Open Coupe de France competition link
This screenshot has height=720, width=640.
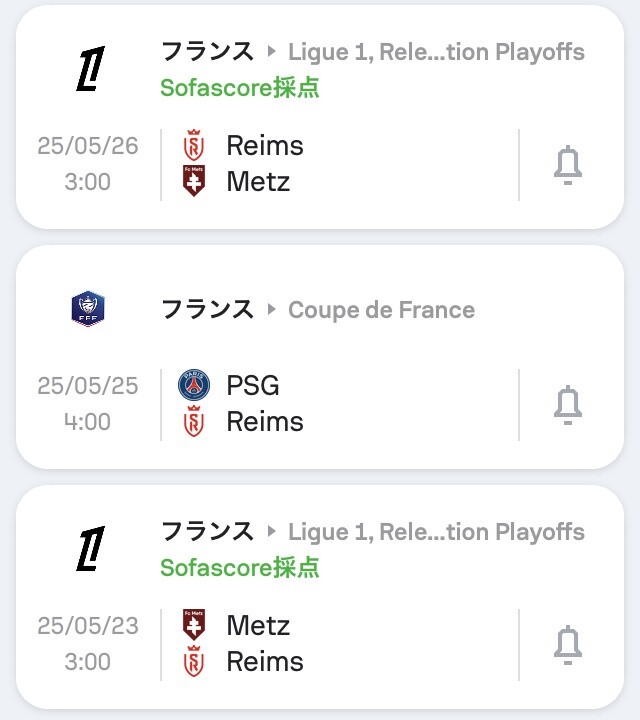pyautogui.click(x=382, y=310)
